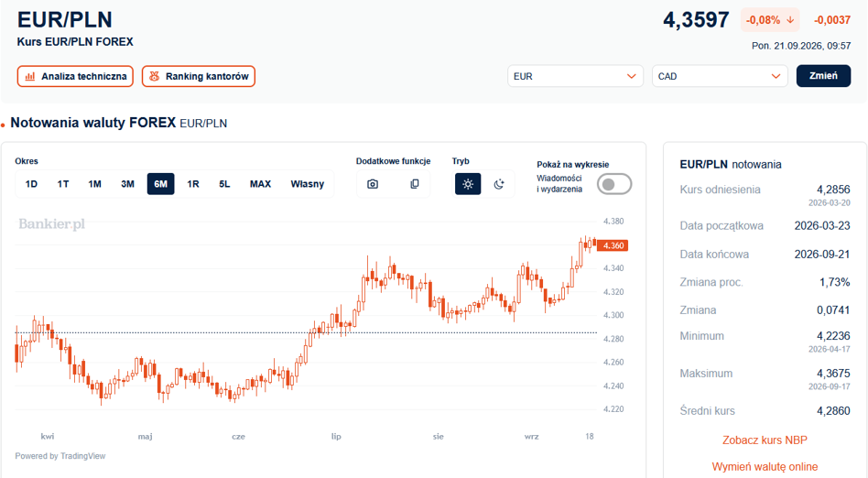This screenshot has height=478, width=868.
Task: Switch to light mode sun icon
Action: click(468, 184)
